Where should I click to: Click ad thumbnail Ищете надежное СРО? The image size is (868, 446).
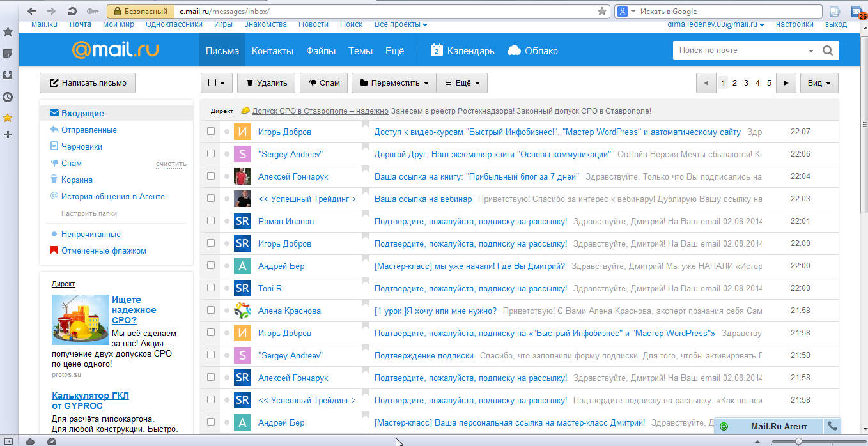pos(81,319)
